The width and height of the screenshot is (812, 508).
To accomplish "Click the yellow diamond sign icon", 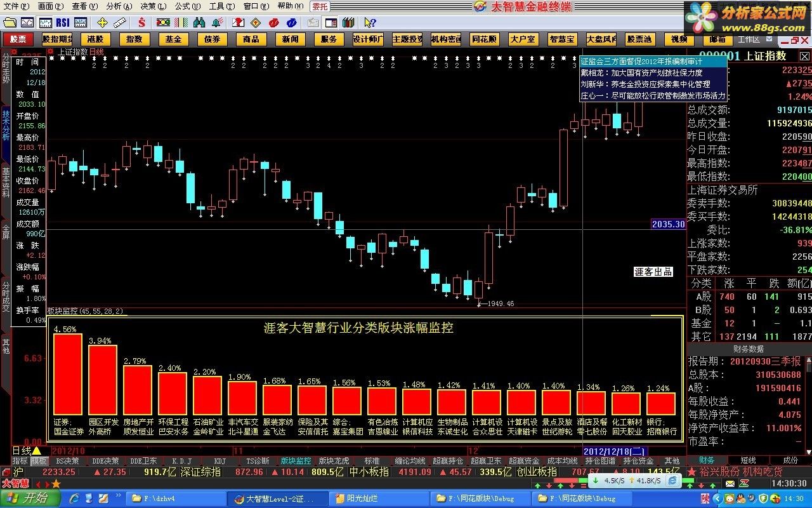I will click(x=256, y=22).
